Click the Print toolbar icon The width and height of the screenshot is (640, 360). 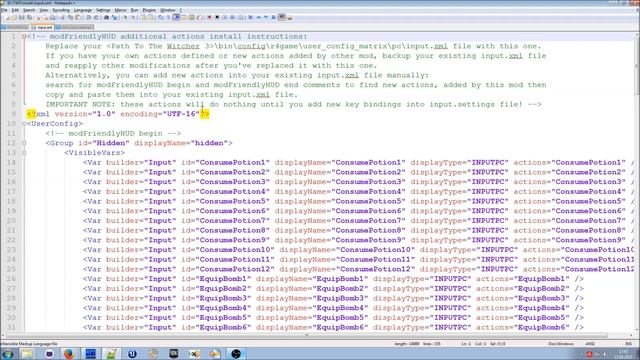pyautogui.click(x=53, y=18)
